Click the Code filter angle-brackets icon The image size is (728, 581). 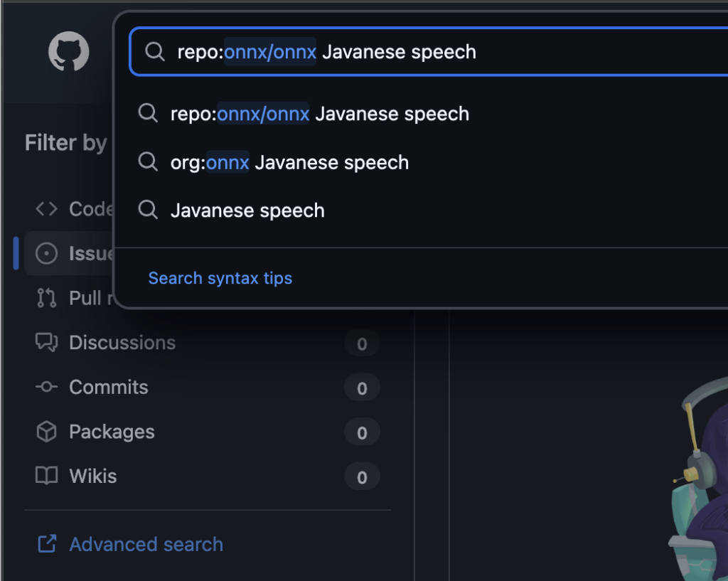tap(46, 209)
